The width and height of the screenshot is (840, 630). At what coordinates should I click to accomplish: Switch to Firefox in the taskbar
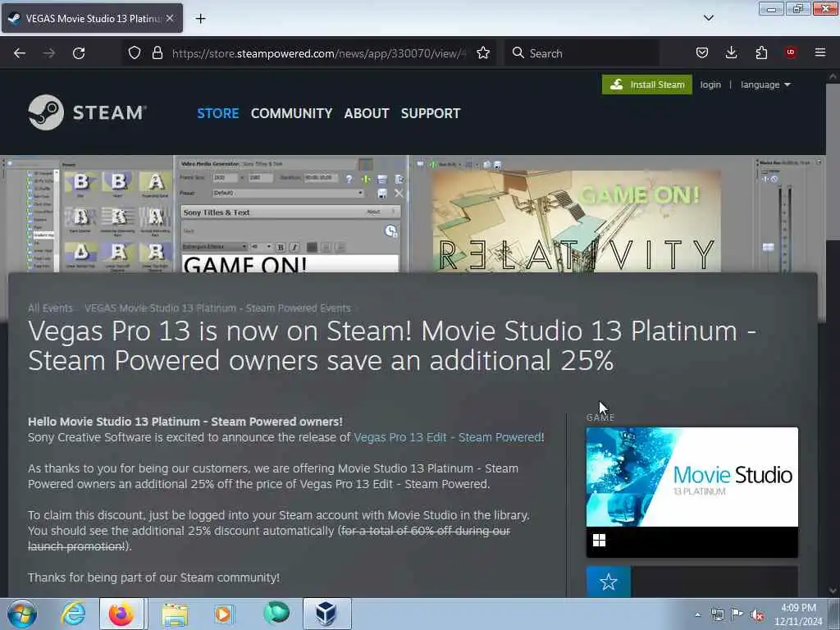coord(121,614)
